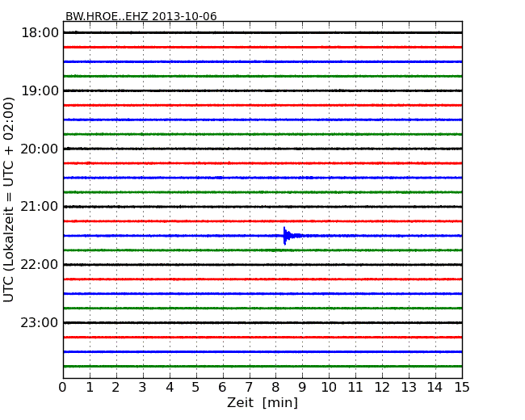
Task: Click x-axis tick label 7
Action: click(249, 387)
